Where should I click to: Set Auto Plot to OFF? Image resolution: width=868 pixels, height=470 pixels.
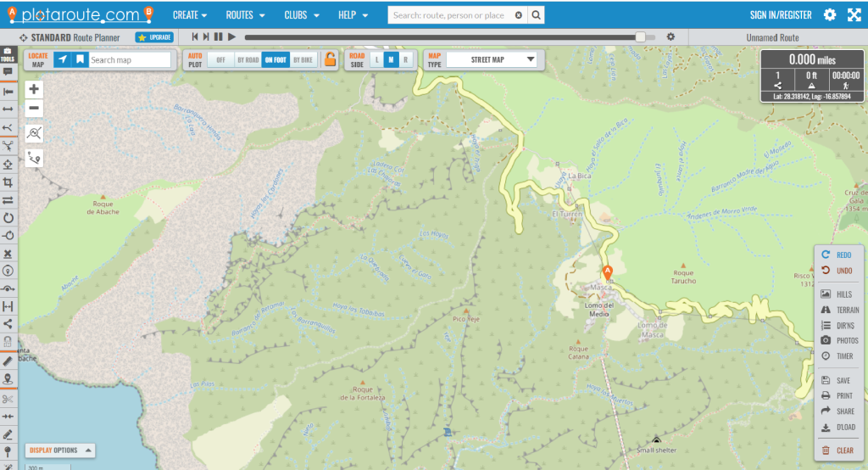point(220,60)
